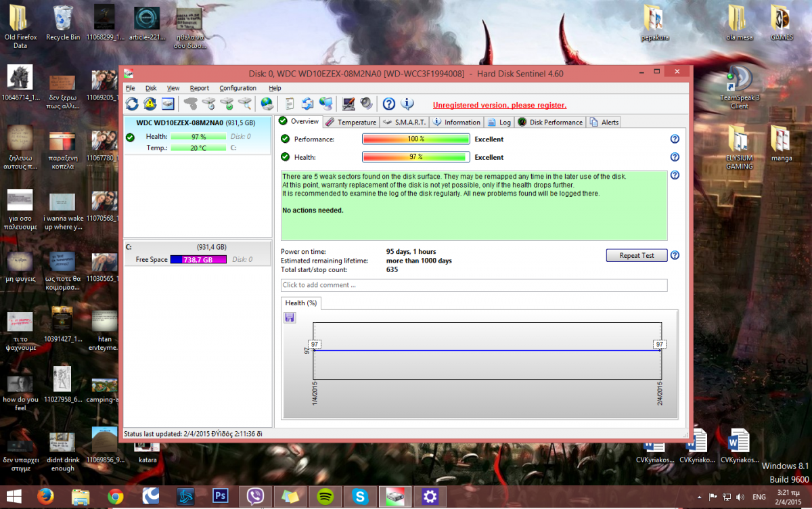
Task: Select TeamSpeak 3 Client desktop shortcut
Action: 739,87
